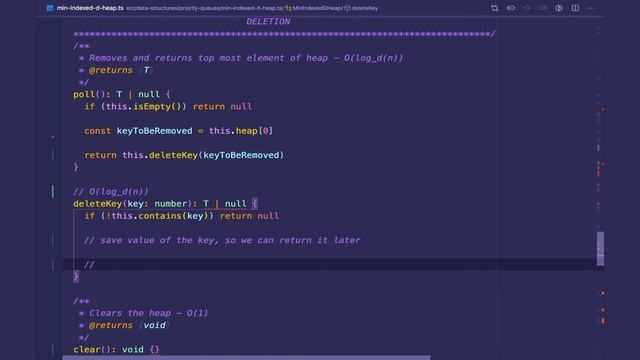640x360 pixels.
Task: Click this.heap[0] expression
Action: (x=241, y=131)
